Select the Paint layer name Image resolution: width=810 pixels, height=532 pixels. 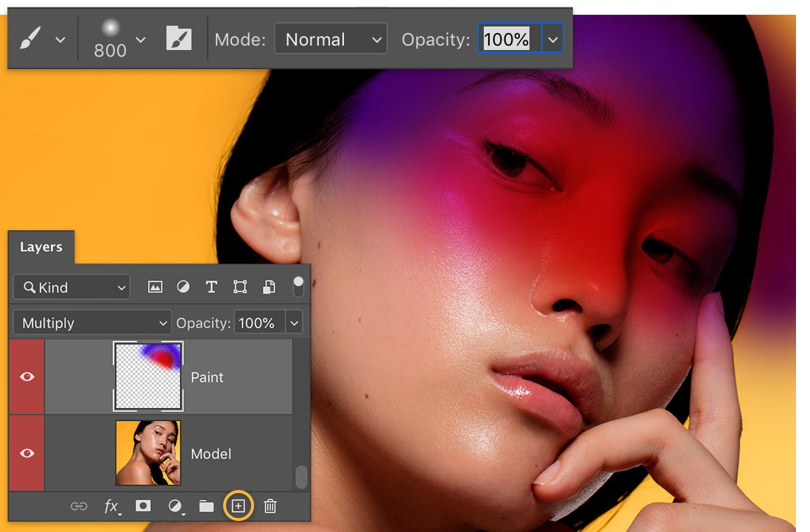[x=207, y=377]
